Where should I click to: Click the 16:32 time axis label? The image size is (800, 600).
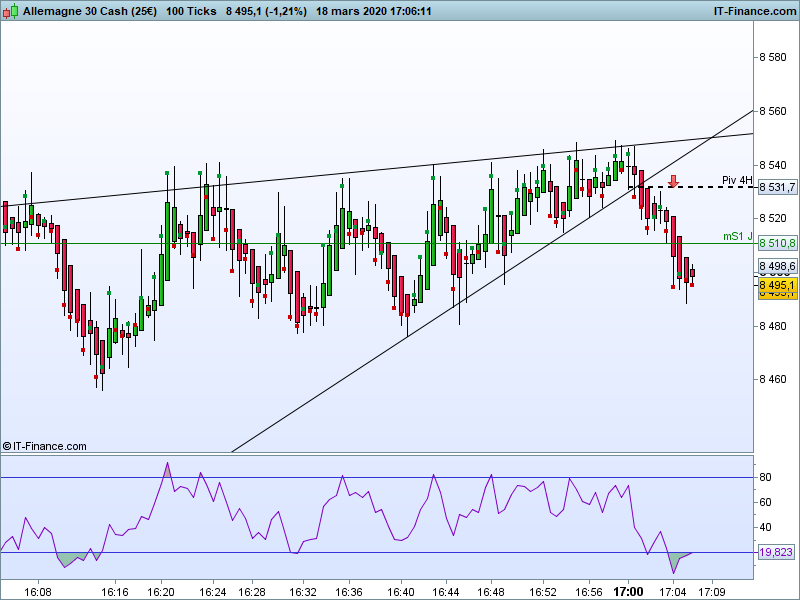(303, 592)
